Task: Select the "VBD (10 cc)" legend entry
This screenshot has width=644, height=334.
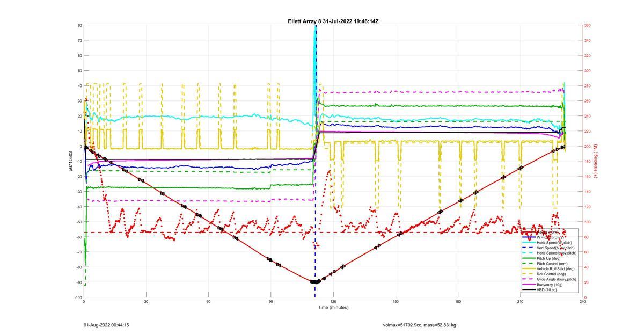Action: click(547, 290)
